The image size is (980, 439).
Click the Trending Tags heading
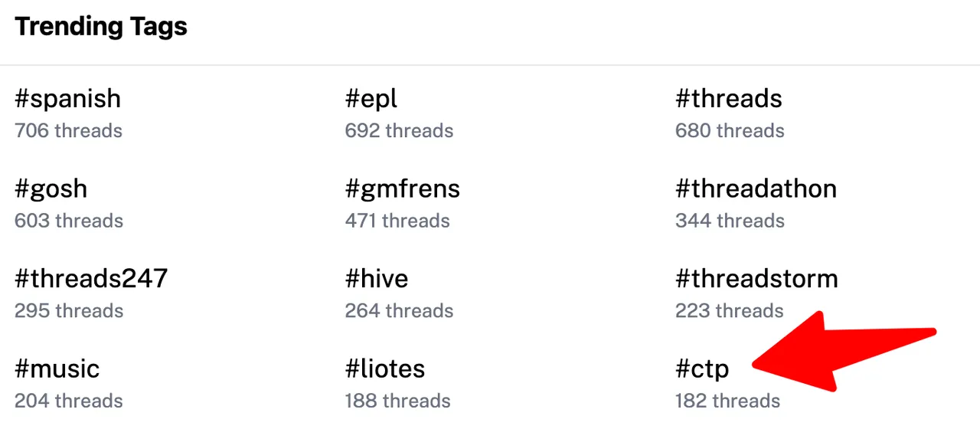101,27
